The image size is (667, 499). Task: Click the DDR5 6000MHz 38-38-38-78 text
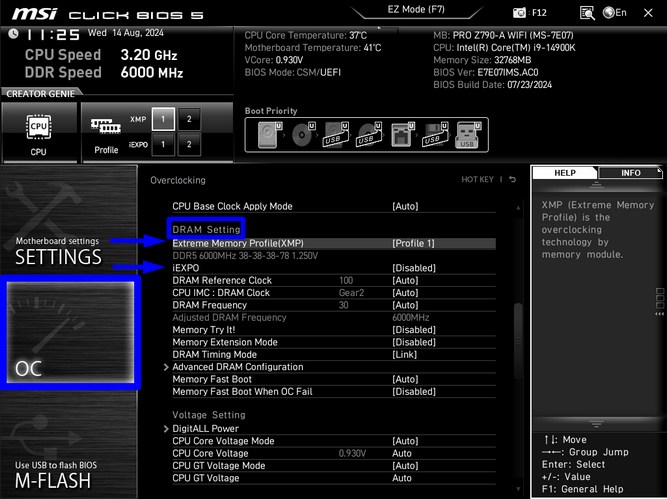pos(245,256)
